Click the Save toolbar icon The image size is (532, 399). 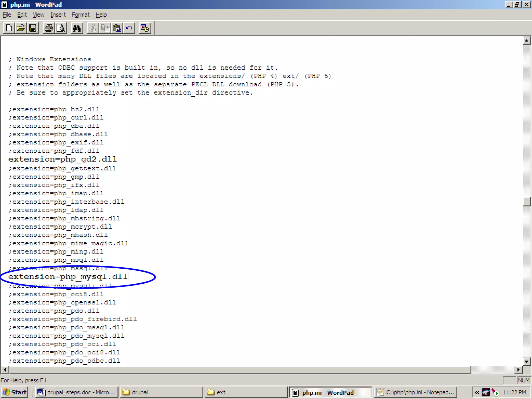click(x=33, y=28)
